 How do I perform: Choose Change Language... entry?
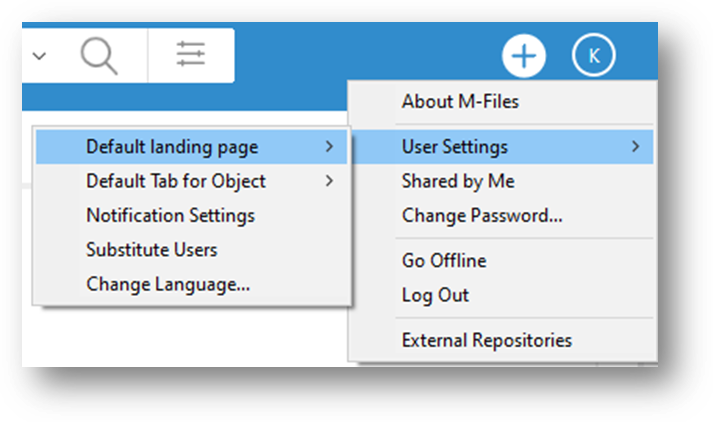tap(191, 284)
